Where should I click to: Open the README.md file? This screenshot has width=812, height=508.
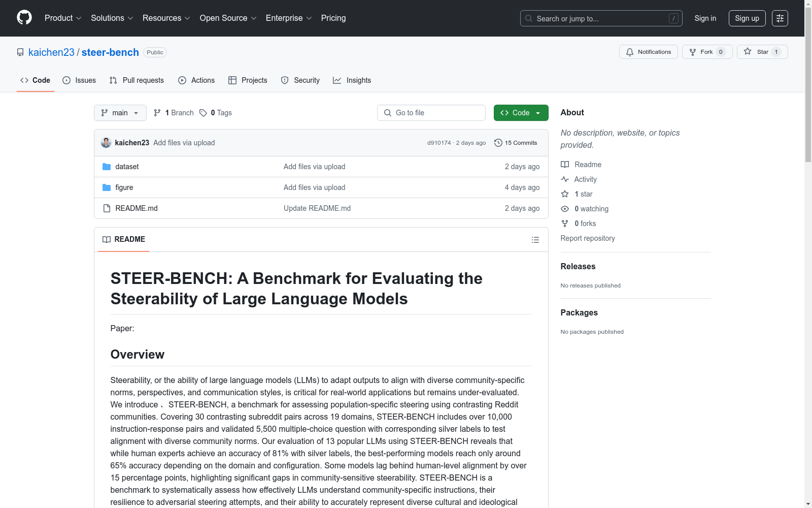(137, 208)
